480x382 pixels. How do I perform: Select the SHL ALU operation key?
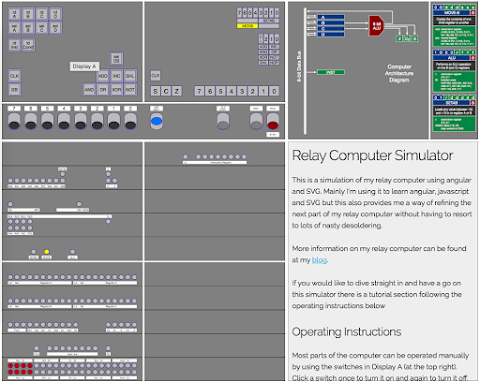click(130, 76)
